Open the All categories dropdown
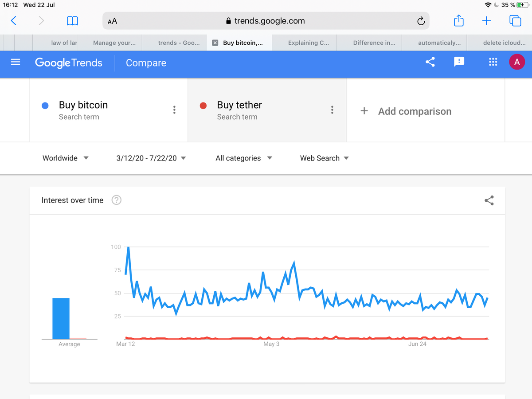The image size is (532, 399). point(243,158)
